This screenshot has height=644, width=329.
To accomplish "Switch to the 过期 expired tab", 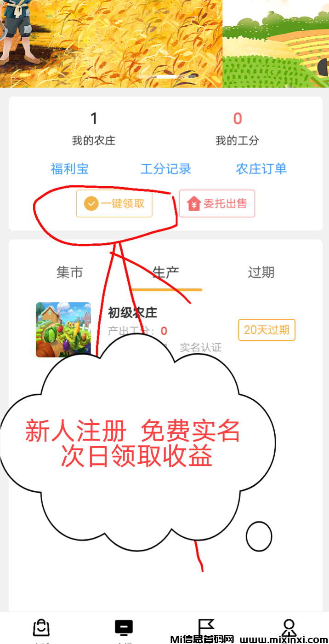I will [261, 272].
